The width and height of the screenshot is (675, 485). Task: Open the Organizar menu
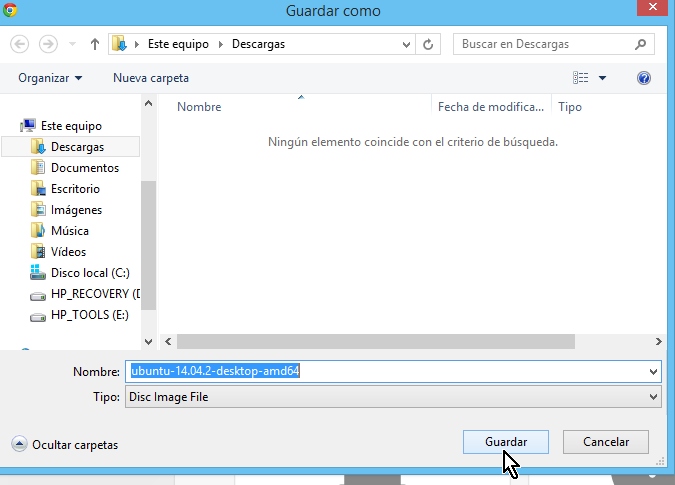point(50,78)
